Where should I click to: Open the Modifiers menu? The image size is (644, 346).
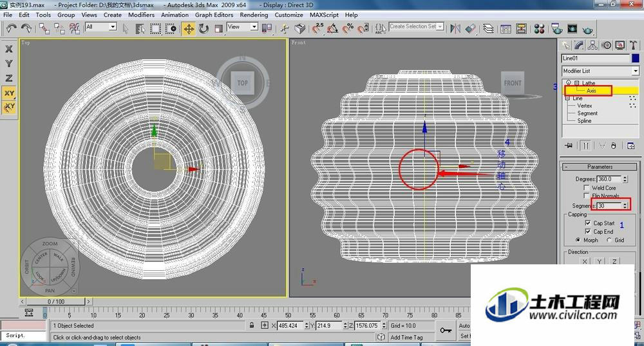(x=141, y=15)
